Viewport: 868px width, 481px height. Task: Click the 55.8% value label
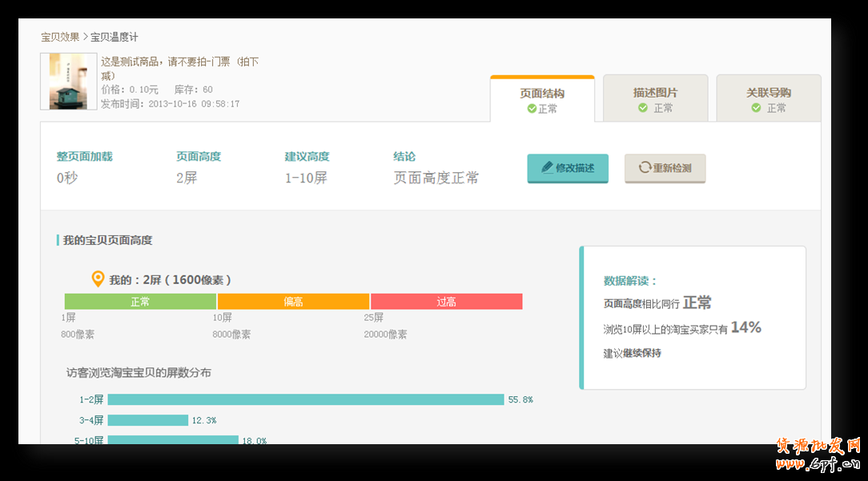click(x=520, y=399)
